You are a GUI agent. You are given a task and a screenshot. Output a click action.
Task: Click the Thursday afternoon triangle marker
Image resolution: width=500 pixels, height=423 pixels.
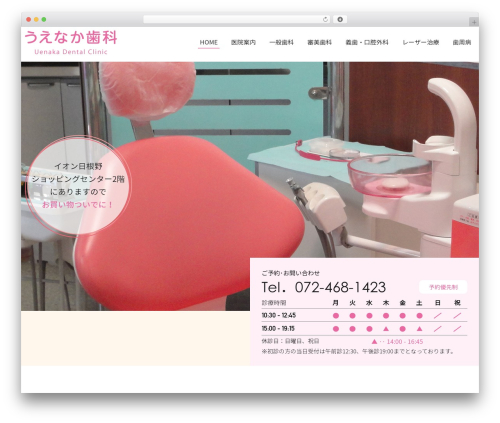(x=386, y=329)
